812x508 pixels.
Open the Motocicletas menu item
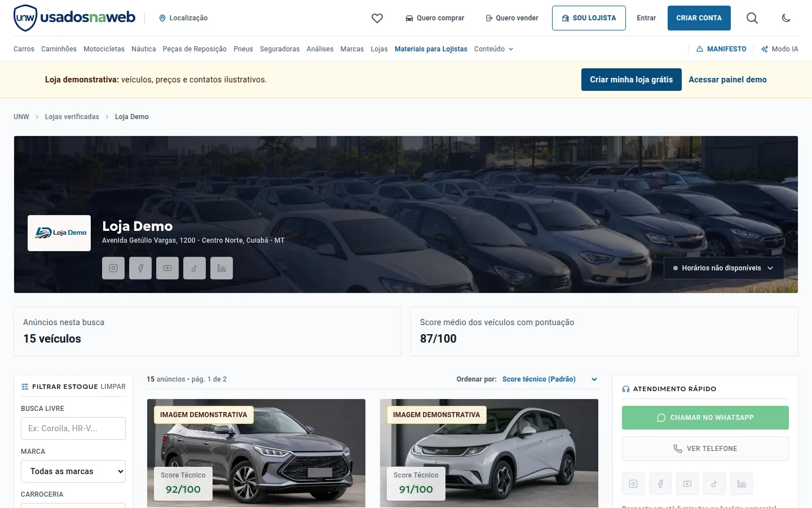(104, 49)
